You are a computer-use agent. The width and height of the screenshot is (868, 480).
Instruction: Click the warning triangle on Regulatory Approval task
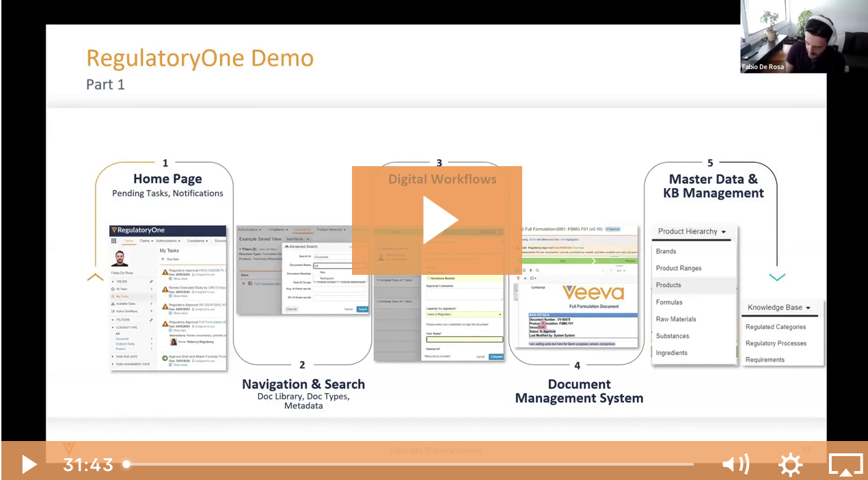point(165,271)
